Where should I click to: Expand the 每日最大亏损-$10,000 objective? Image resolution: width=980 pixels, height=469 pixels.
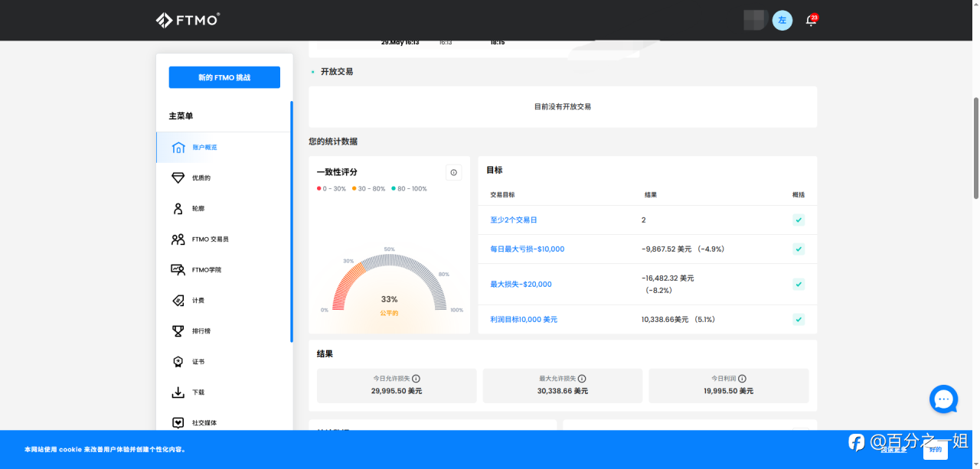tap(527, 249)
